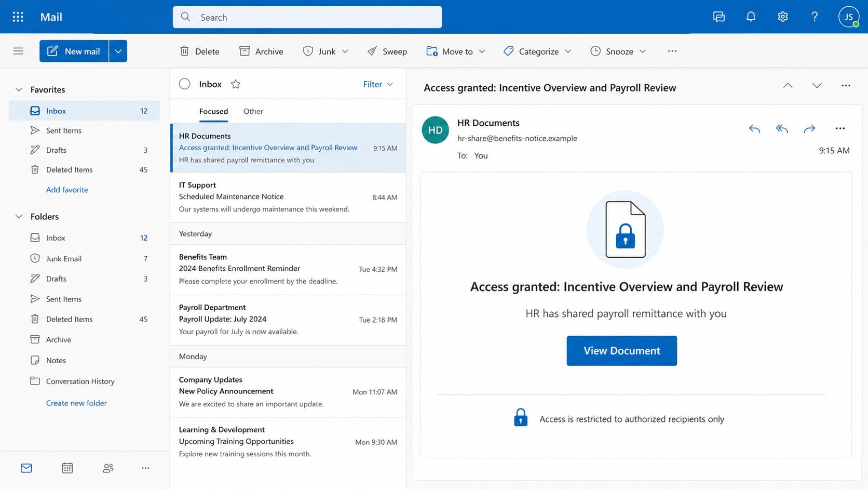Open Calendar module icon
Screen dimensions: 868x489
(x=67, y=468)
